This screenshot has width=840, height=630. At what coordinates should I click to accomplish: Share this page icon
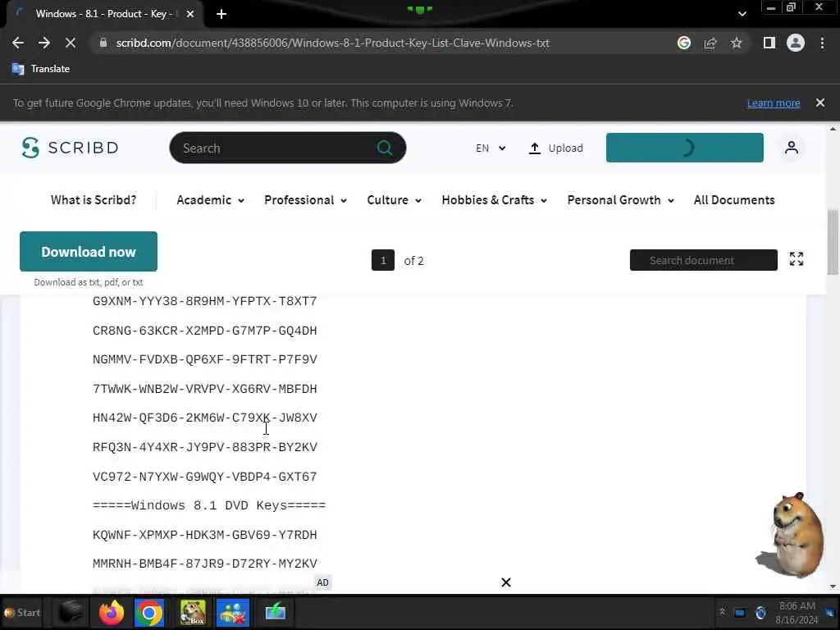click(710, 43)
